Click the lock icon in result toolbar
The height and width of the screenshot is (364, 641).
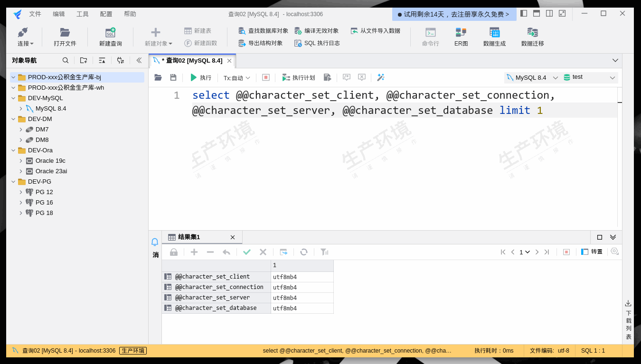point(174,252)
